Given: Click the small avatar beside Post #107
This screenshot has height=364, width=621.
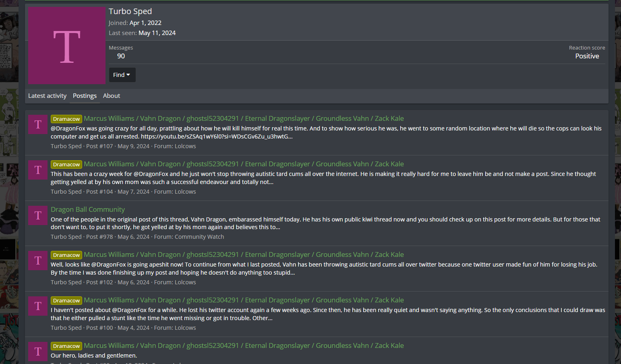Looking at the screenshot, I should [x=38, y=124].
